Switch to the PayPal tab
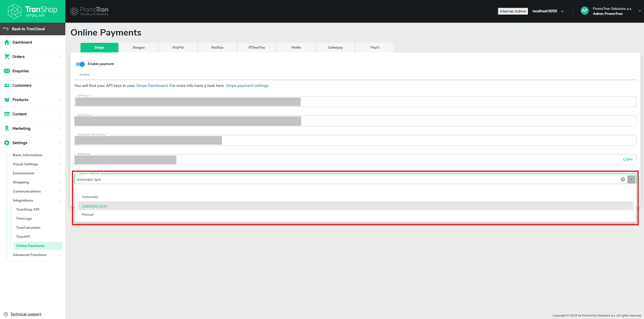The width and height of the screenshot is (644, 319). [178, 48]
